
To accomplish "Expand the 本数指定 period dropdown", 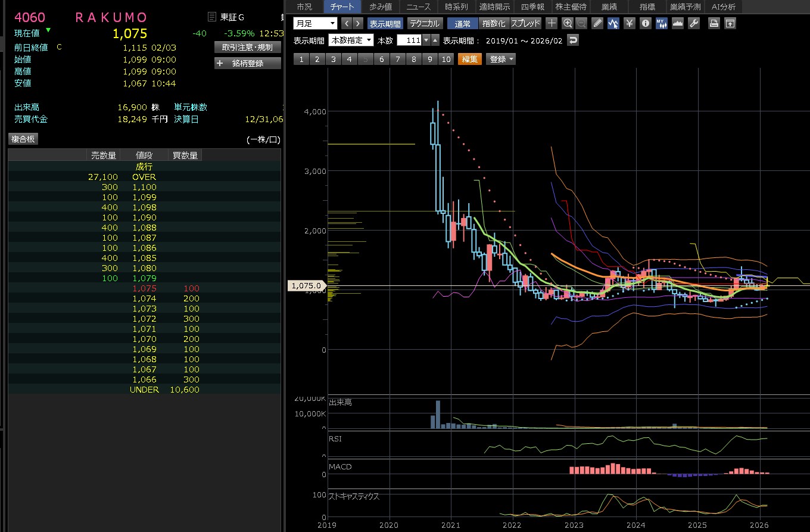I will tap(351, 41).
